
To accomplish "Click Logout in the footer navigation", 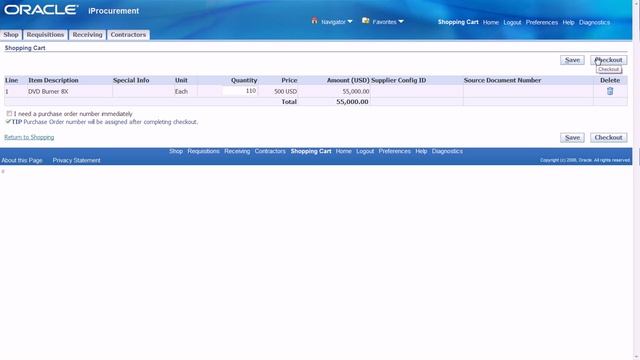I will tap(365, 151).
